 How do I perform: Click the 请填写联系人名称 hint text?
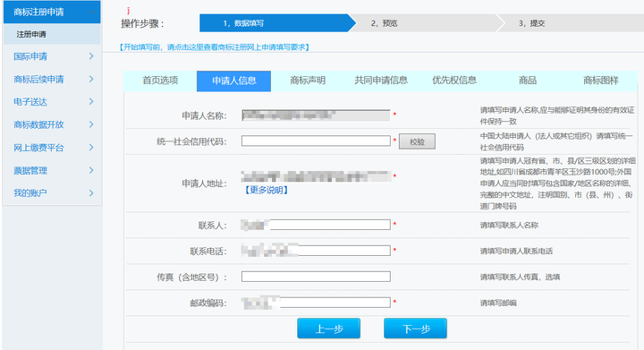509,225
